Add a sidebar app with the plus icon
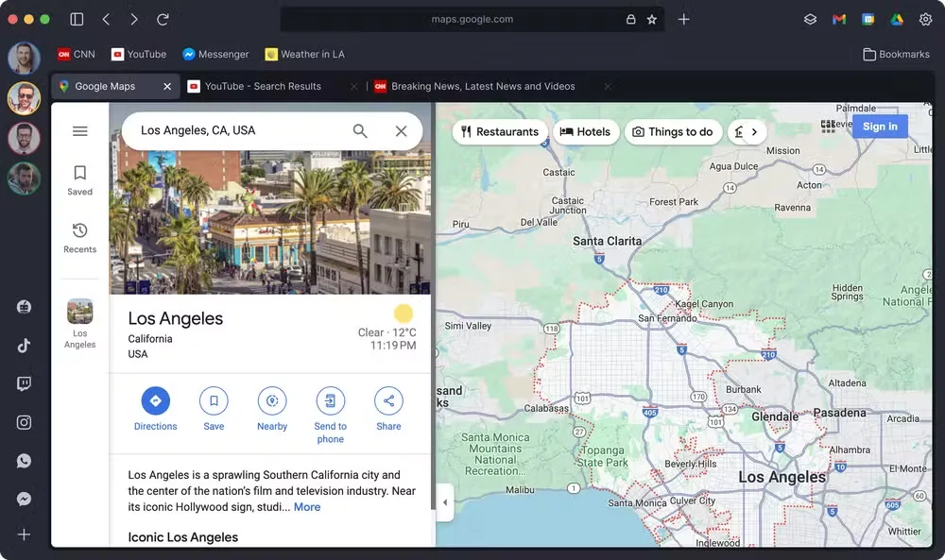 [25, 535]
